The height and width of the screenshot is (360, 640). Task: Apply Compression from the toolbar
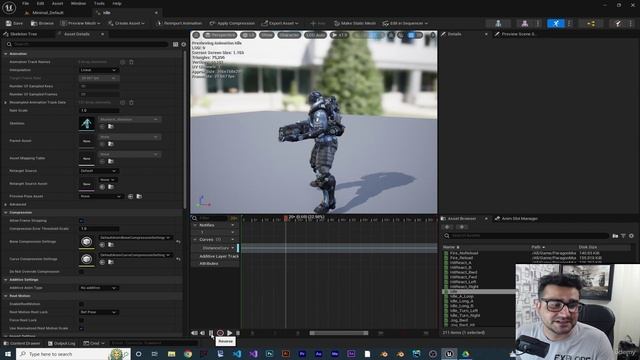(x=232, y=23)
